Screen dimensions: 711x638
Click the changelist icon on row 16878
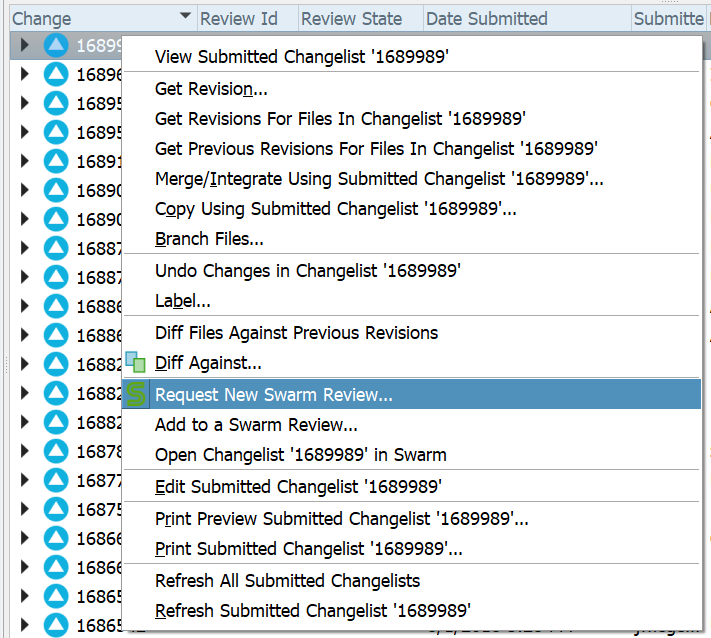57,451
